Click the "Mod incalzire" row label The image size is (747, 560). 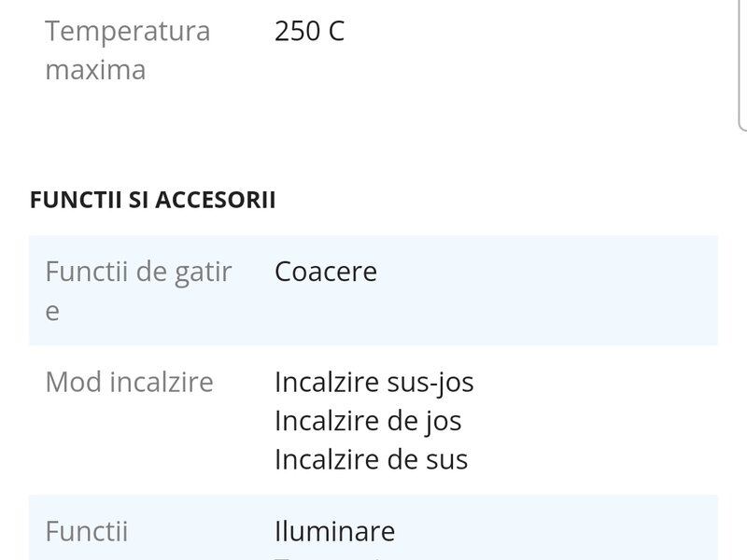[x=129, y=382]
